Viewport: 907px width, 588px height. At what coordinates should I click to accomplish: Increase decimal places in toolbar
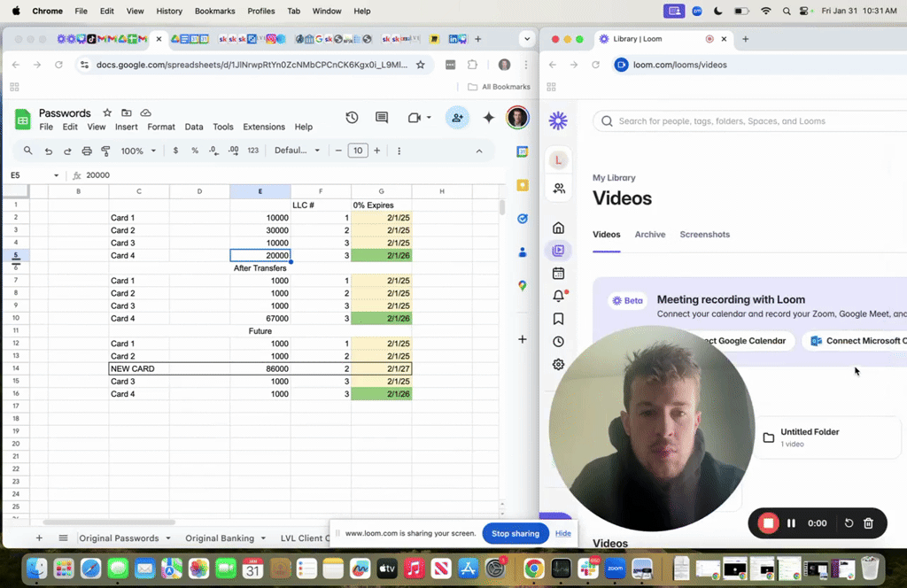point(233,151)
